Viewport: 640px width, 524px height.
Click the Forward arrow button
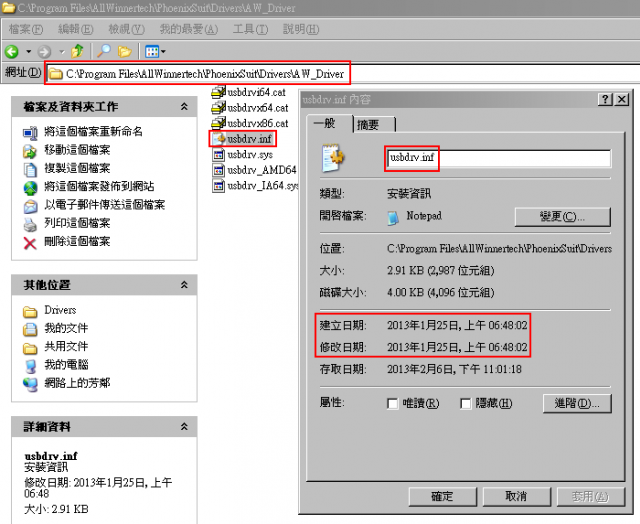44,51
